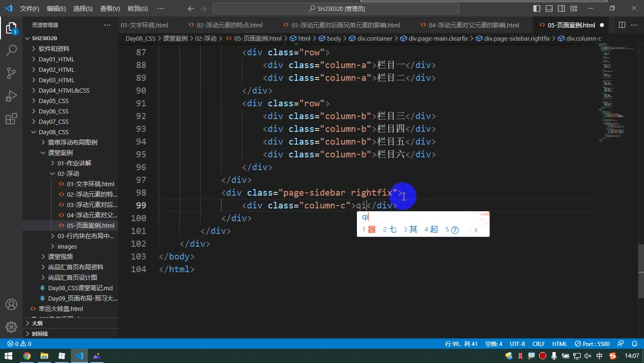
Task: Open Explorer Views and More Actions ellipsis
Action: click(x=107, y=25)
